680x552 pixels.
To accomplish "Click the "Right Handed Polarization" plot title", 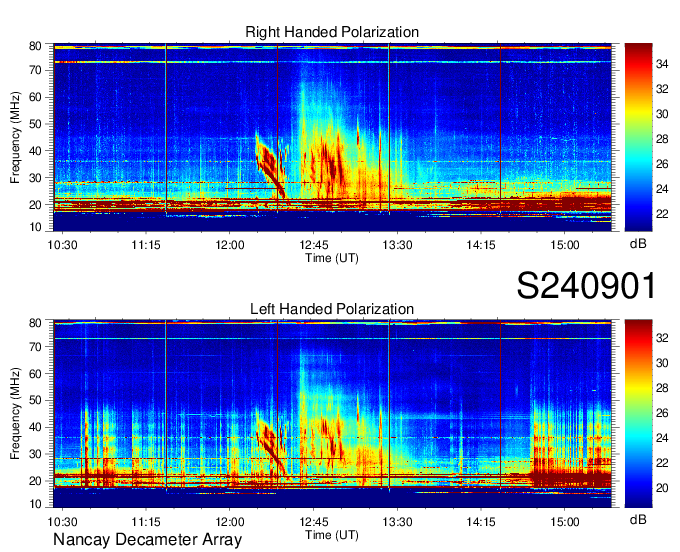I will (332, 32).
